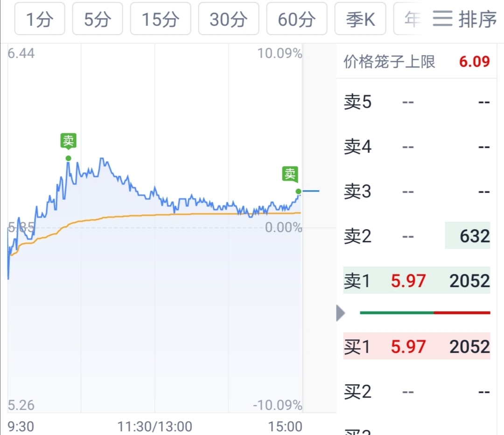This screenshot has height=435, width=504.
Task: Switch to the 1分 chart tab
Action: pos(40,19)
